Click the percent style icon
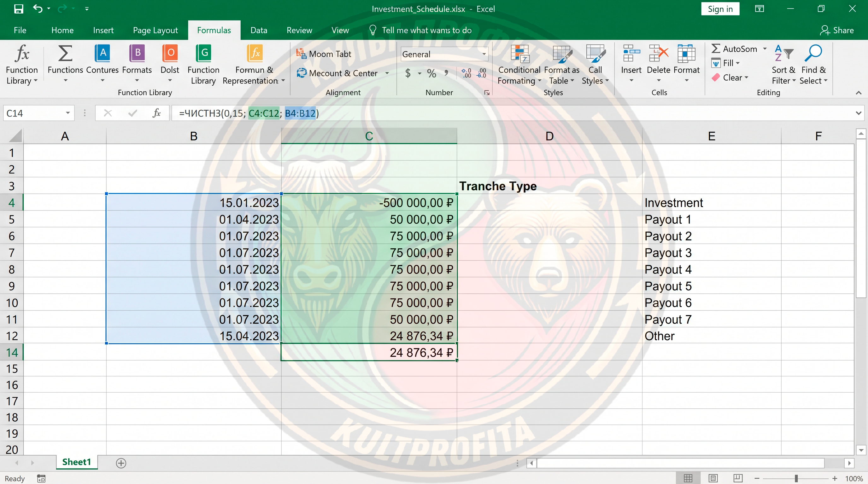Image resolution: width=868 pixels, height=484 pixels. (432, 73)
